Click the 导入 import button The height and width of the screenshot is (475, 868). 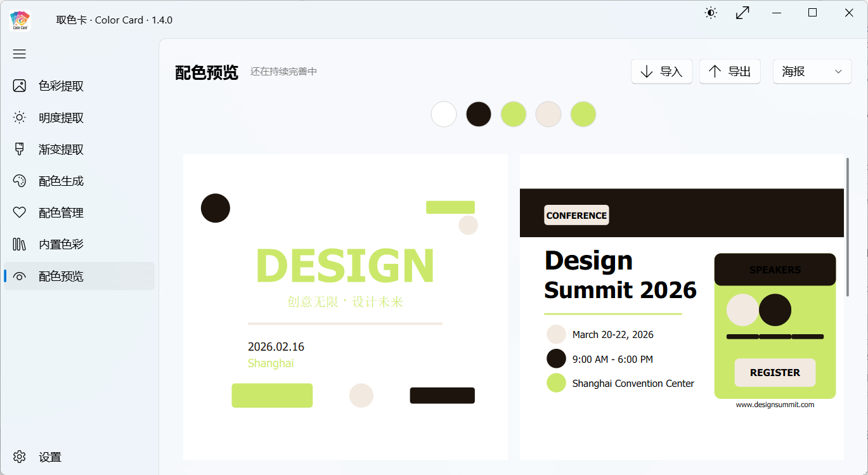661,72
